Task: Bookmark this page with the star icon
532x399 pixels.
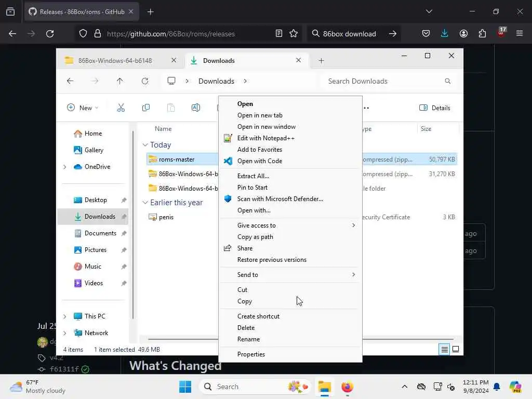Action: pyautogui.click(x=294, y=34)
